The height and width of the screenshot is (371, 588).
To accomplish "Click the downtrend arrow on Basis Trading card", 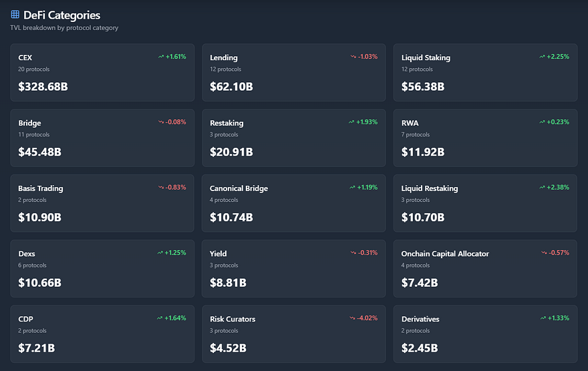I will 160,188.
